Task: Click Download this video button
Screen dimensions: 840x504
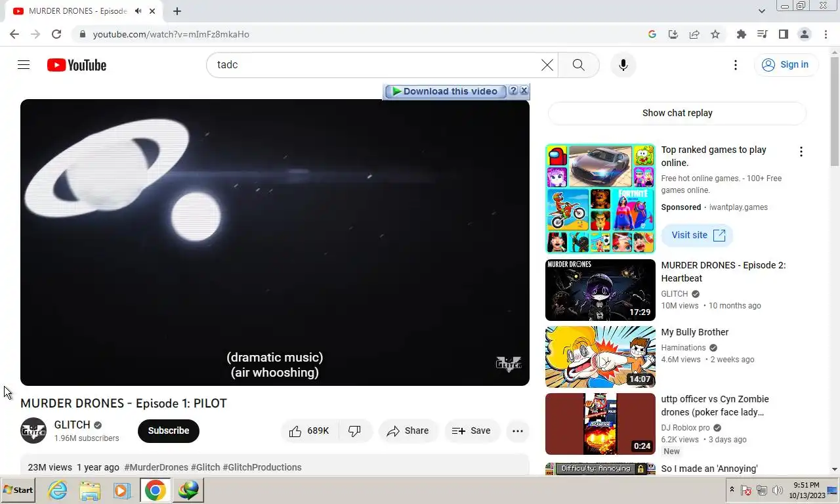Action: coord(446,91)
